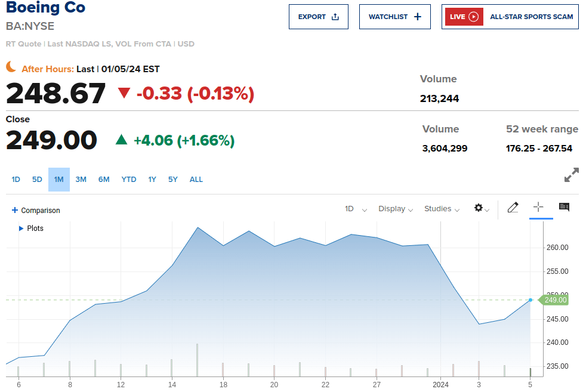Expand the Studies dropdown menu
The image size is (583, 392).
tap(442, 209)
